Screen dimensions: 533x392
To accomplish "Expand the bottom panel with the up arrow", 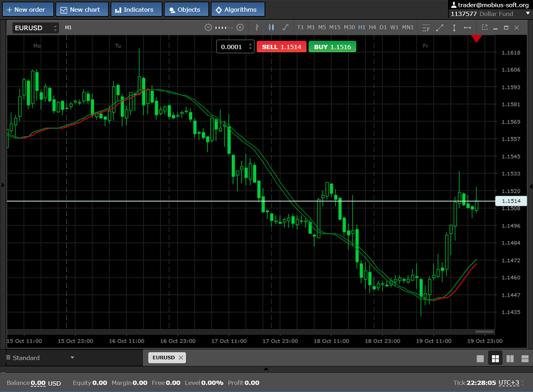I will coord(266,369).
